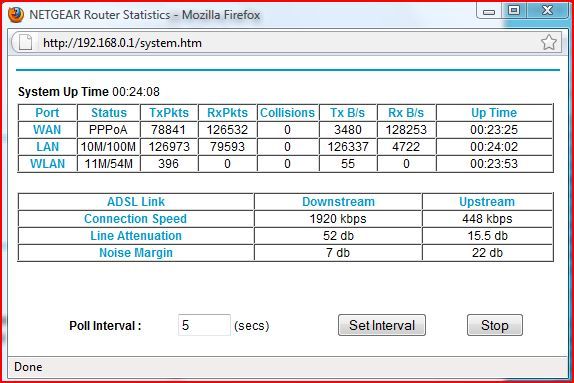The width and height of the screenshot is (574, 383).
Task: Click upstream noise margin 22 db
Action: click(487, 253)
